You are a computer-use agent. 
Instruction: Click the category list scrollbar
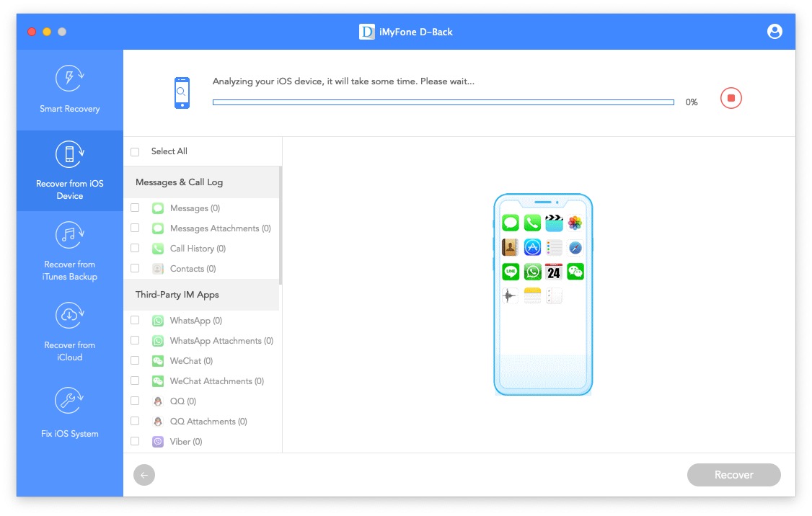(x=281, y=225)
